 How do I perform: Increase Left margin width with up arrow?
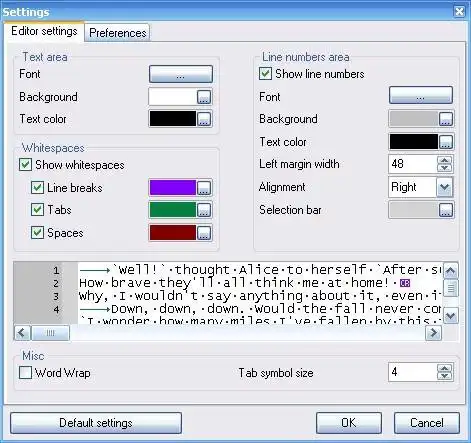click(444, 160)
